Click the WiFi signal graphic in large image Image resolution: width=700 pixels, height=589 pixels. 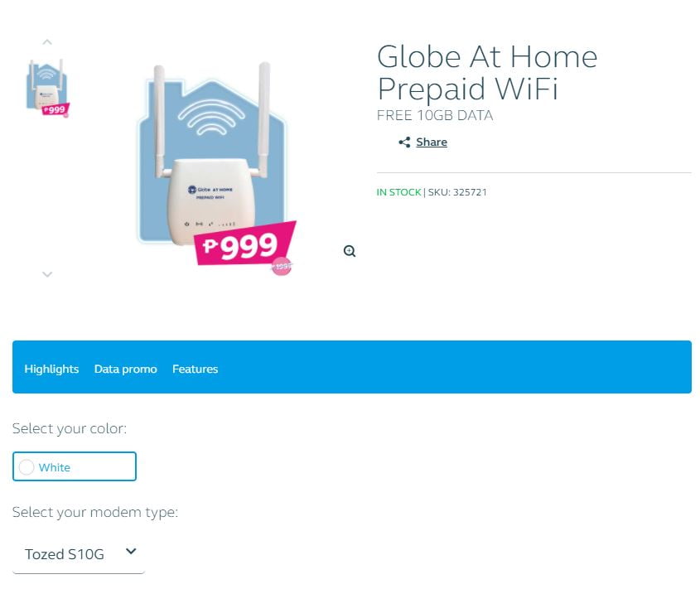pyautogui.click(x=211, y=117)
